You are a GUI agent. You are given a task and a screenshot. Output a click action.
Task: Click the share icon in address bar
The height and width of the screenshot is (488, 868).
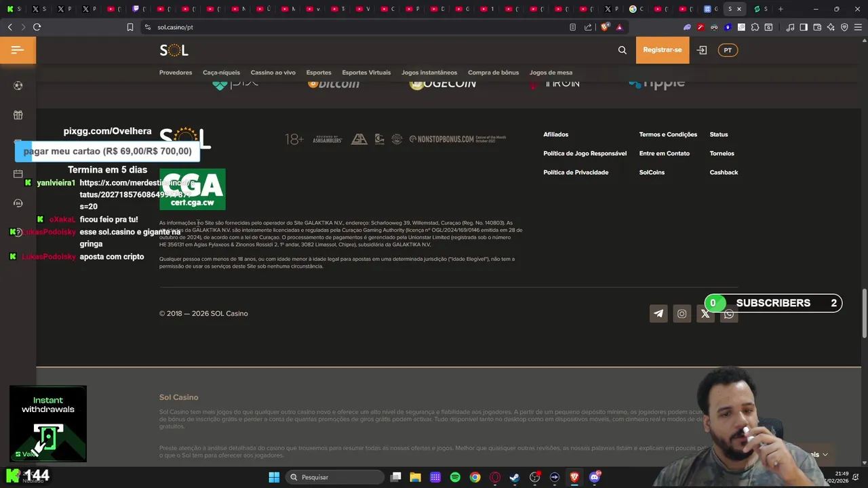(588, 27)
